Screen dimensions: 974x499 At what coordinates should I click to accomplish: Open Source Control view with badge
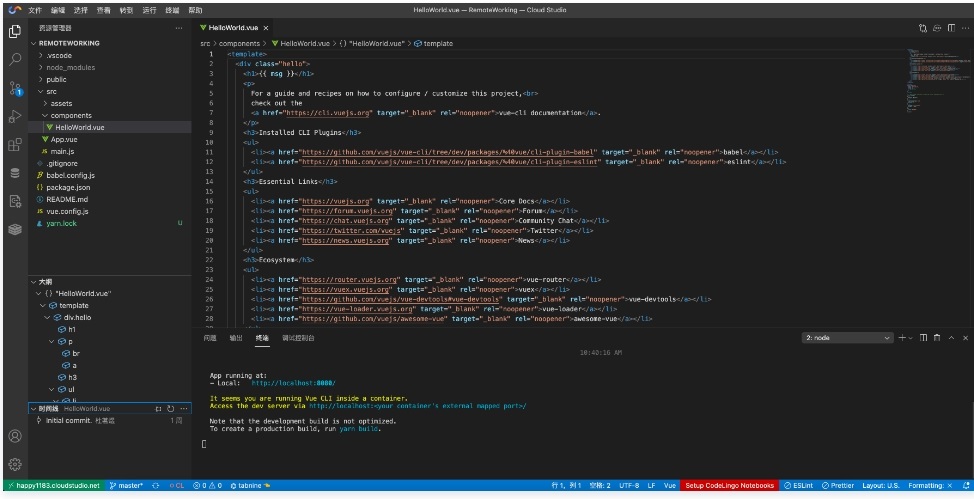pyautogui.click(x=15, y=88)
